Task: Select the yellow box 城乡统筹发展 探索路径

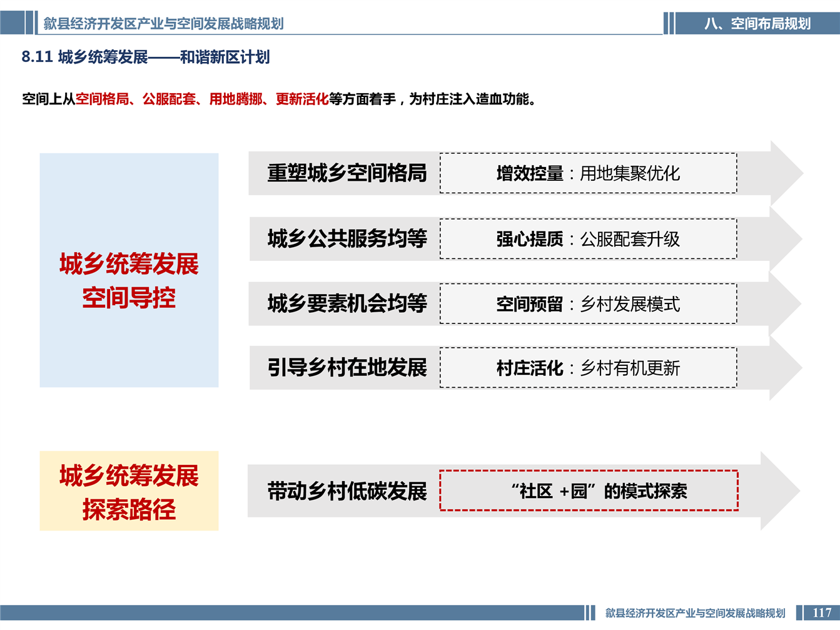Action: pos(129,491)
